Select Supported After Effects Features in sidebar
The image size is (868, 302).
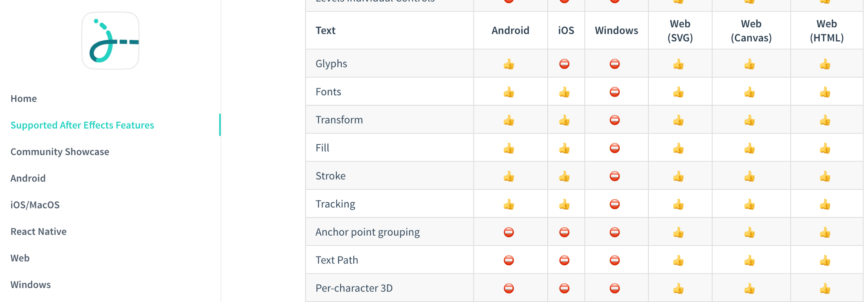(x=82, y=125)
